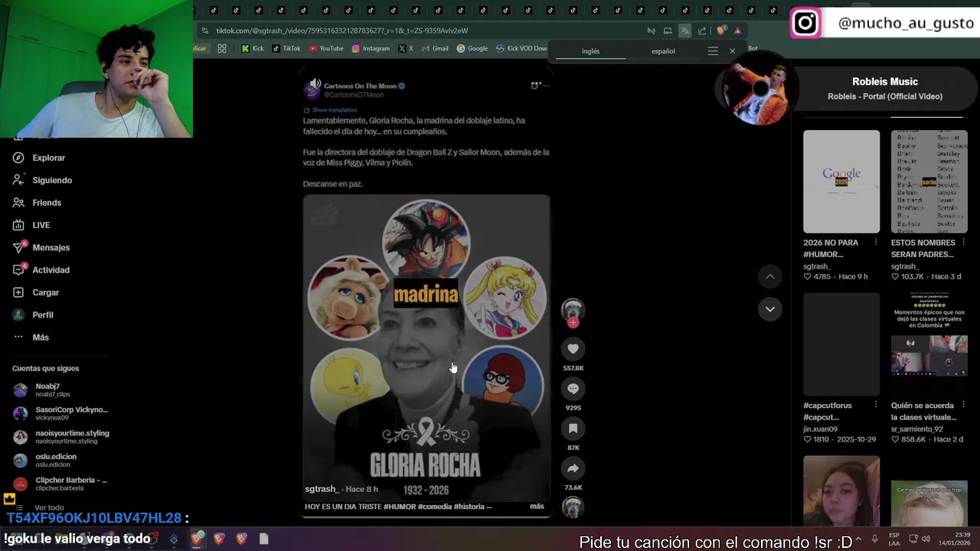The image size is (980, 551).
Task: Mute the video via speaker icon
Action: [315, 84]
